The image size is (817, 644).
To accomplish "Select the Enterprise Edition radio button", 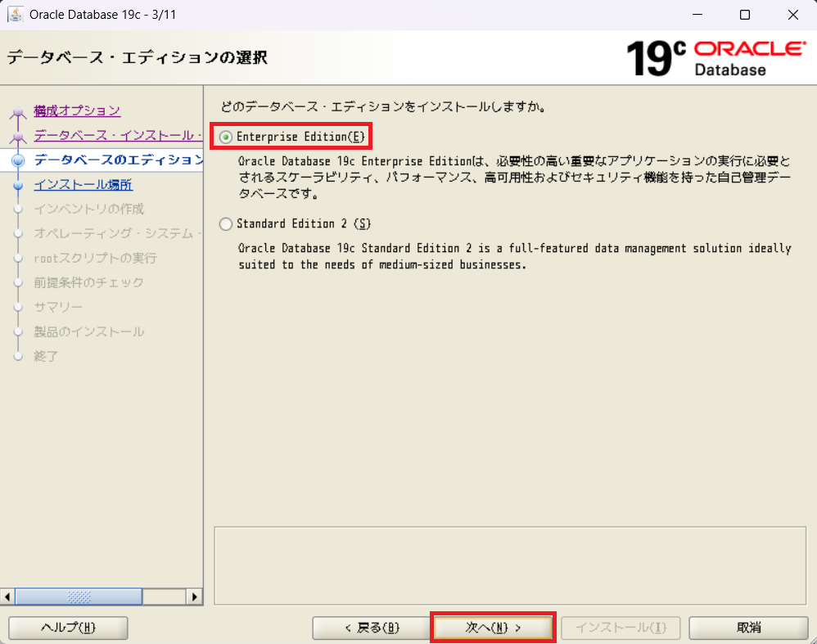I will (227, 137).
